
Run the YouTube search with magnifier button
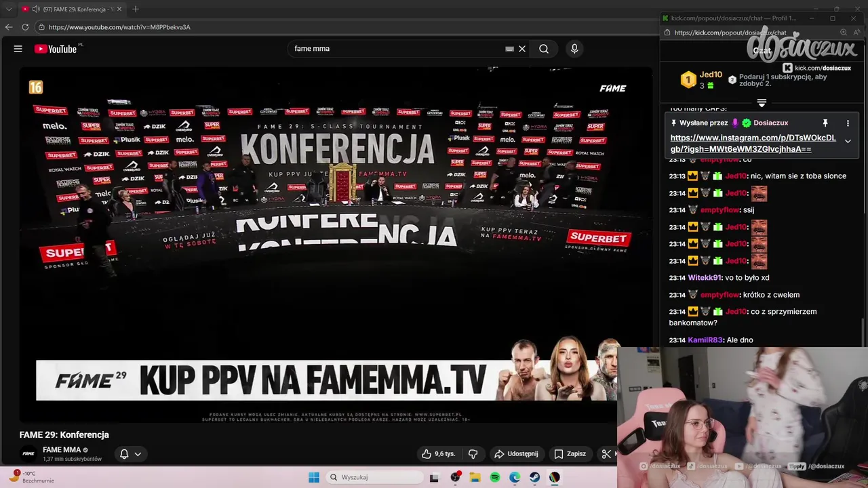click(544, 49)
